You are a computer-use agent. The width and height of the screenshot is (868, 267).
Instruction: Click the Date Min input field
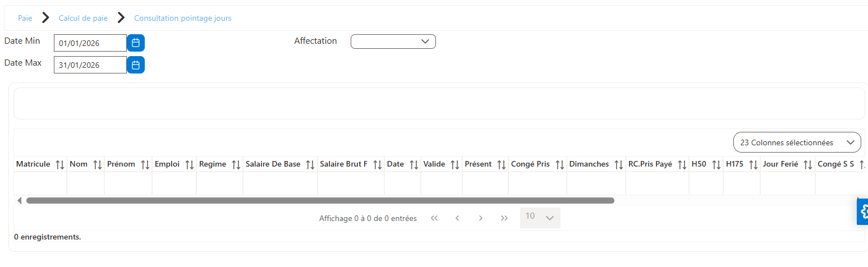click(90, 43)
